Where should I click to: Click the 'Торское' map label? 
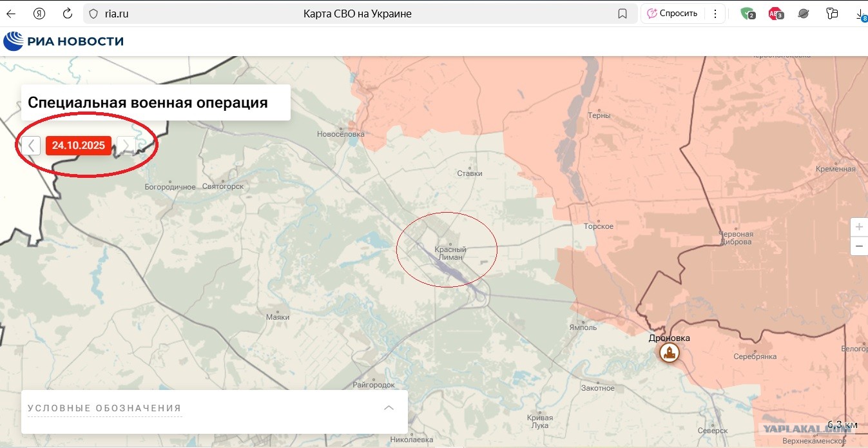[x=599, y=226]
